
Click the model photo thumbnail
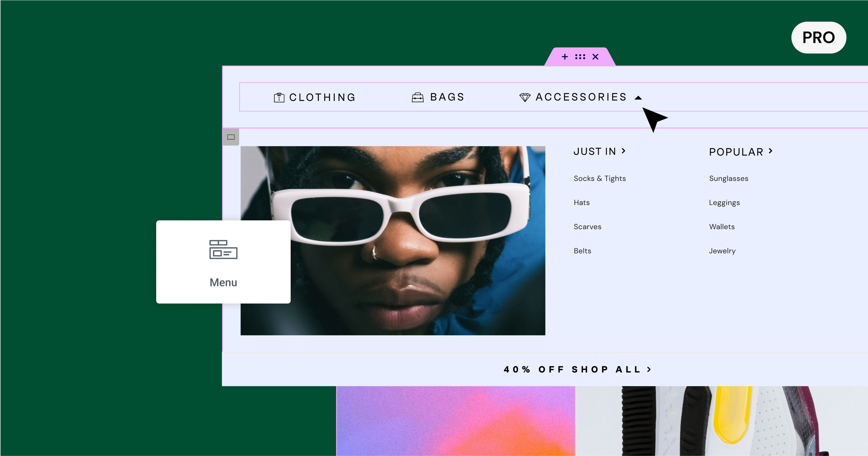(393, 240)
